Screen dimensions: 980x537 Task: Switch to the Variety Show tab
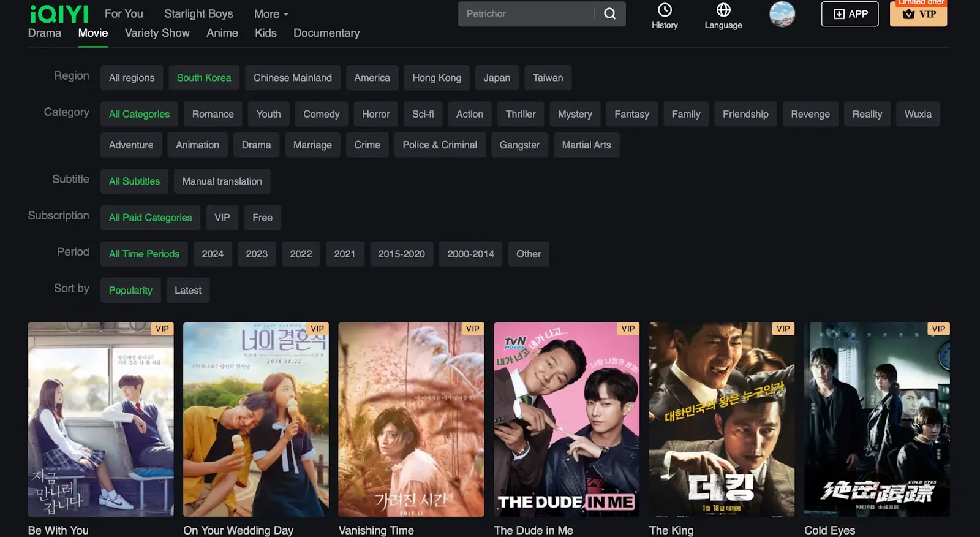tap(157, 33)
